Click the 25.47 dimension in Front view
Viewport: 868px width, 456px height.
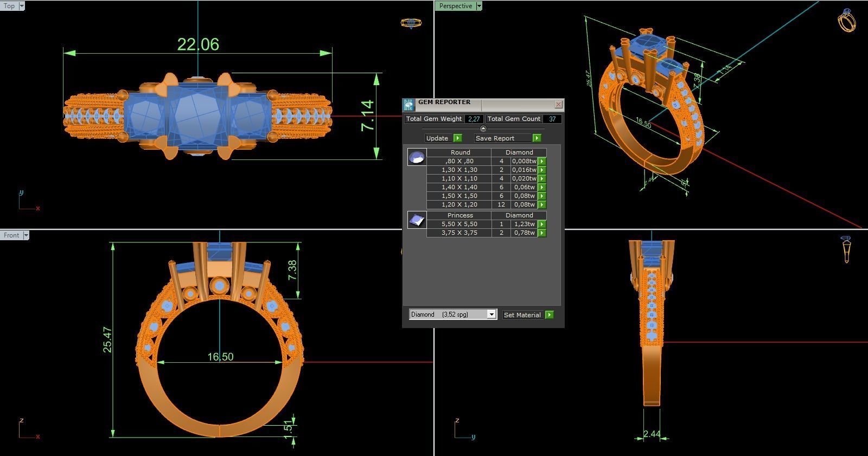[x=107, y=340]
